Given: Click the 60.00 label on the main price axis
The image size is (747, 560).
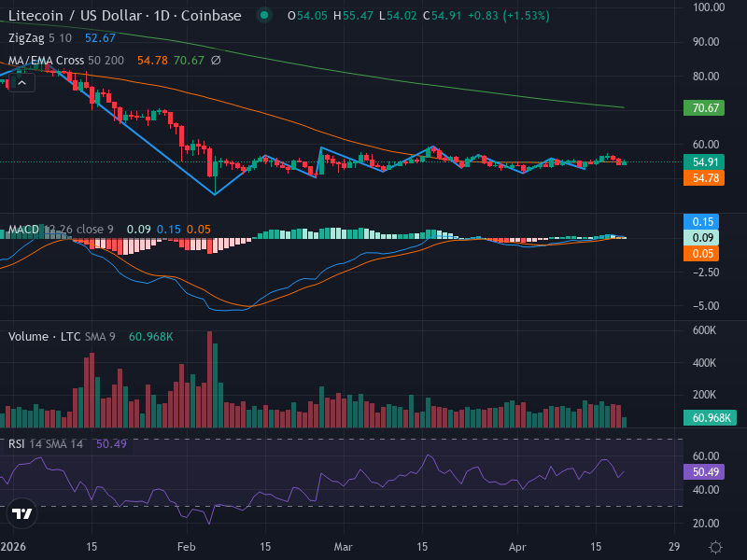Looking at the screenshot, I should [x=706, y=145].
